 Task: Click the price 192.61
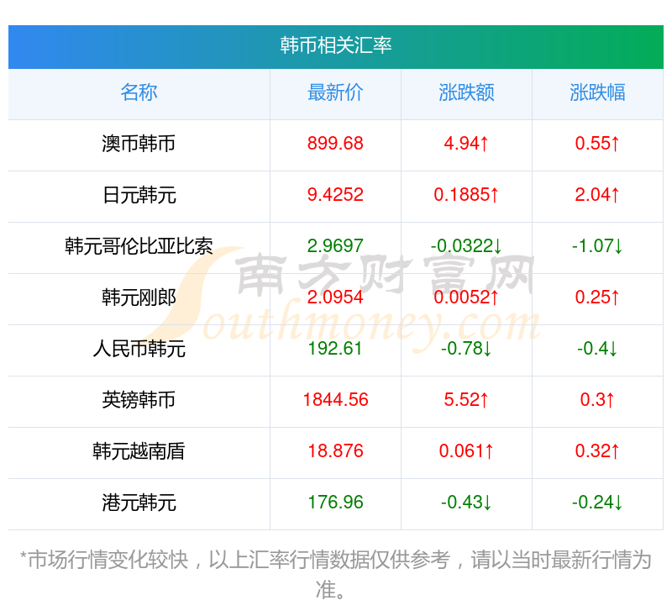click(335, 349)
